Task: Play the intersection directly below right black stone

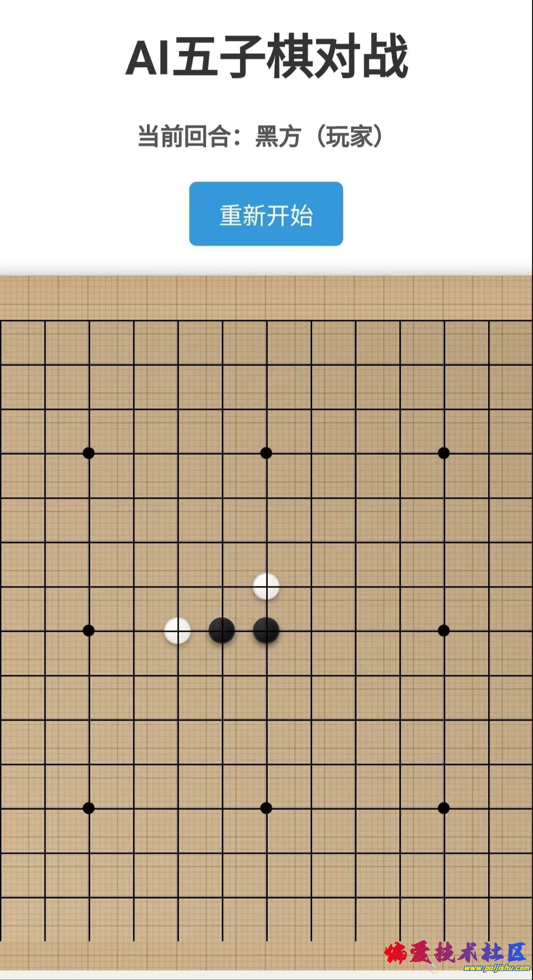Action: (x=267, y=675)
